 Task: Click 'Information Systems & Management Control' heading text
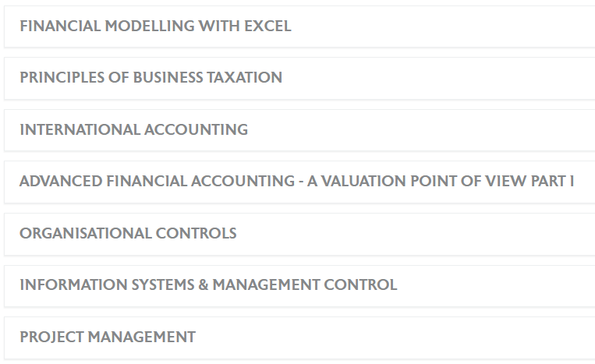(208, 285)
